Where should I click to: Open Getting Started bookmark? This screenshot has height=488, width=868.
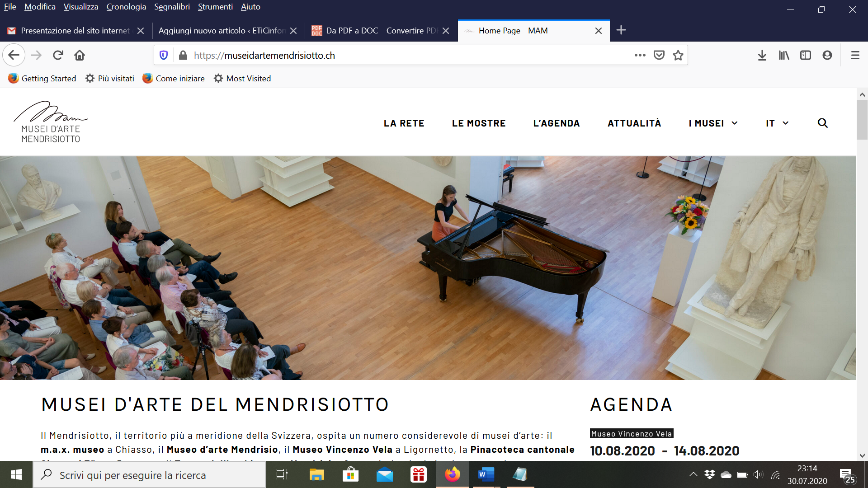[x=42, y=78]
